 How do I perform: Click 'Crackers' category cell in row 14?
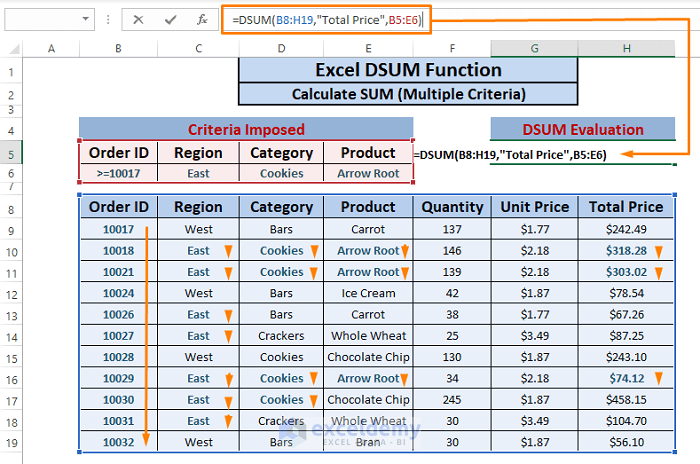(281, 336)
